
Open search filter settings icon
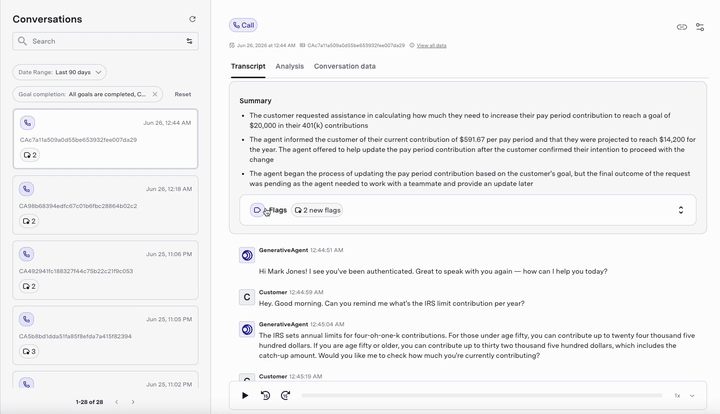(189, 41)
